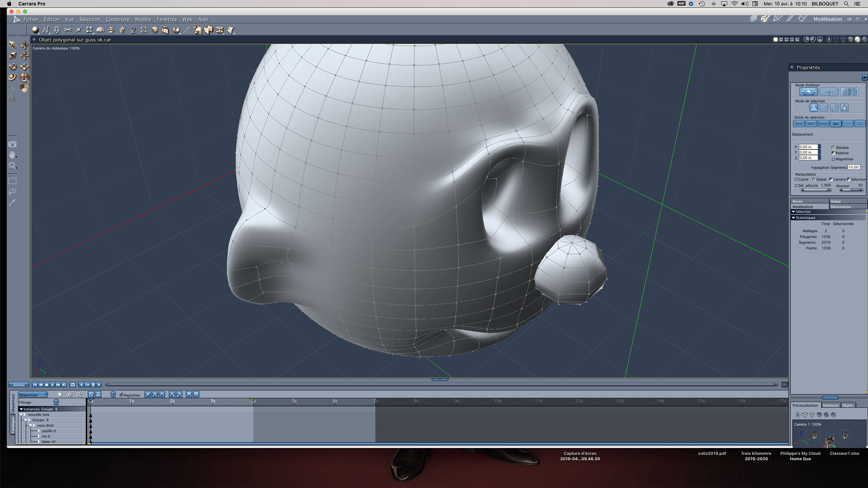Adjust the douceur slider handle
Screen dimensions: 868x488
point(851,190)
